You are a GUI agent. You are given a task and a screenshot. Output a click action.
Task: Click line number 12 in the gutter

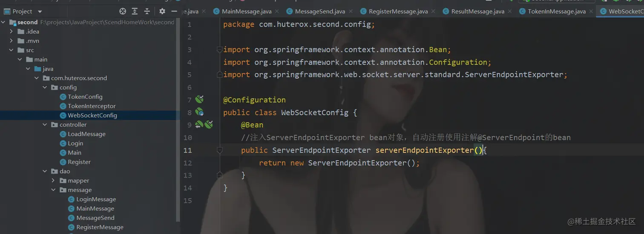pyautogui.click(x=187, y=163)
